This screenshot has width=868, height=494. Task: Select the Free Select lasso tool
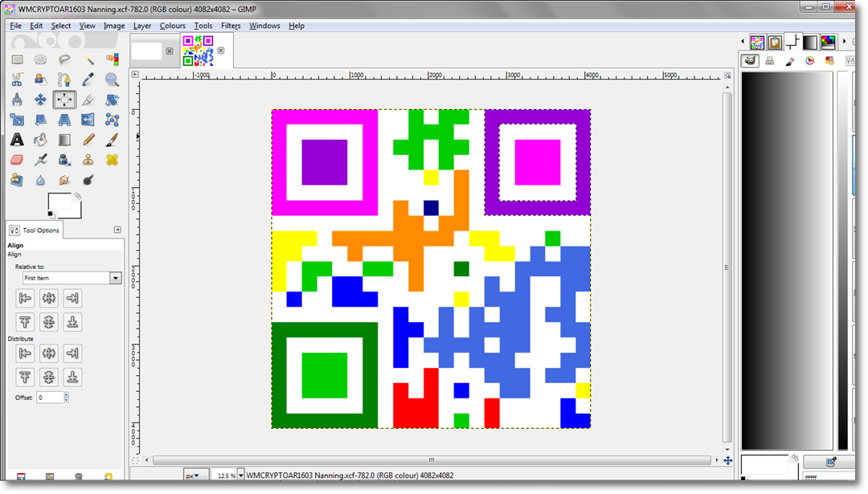click(x=64, y=59)
